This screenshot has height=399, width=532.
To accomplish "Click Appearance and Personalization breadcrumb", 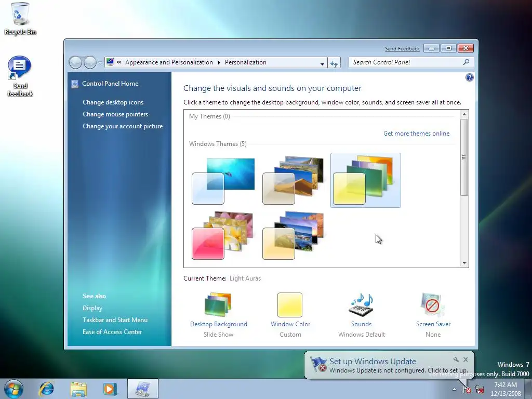I will pyautogui.click(x=169, y=62).
